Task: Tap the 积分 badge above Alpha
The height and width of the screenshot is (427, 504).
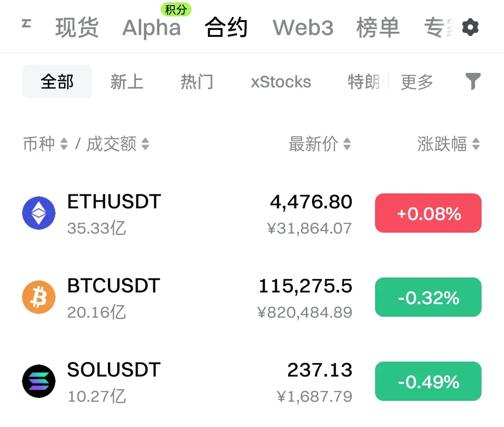Action: [176, 10]
